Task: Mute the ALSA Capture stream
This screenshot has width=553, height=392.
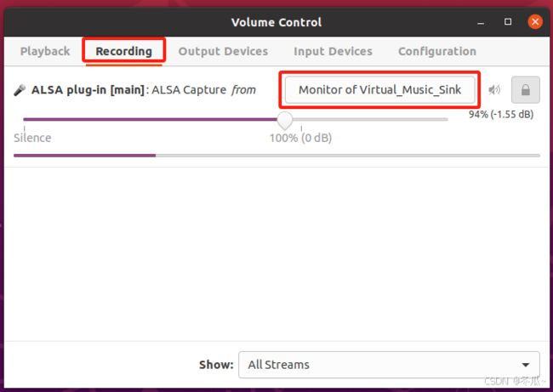Action: tap(494, 90)
